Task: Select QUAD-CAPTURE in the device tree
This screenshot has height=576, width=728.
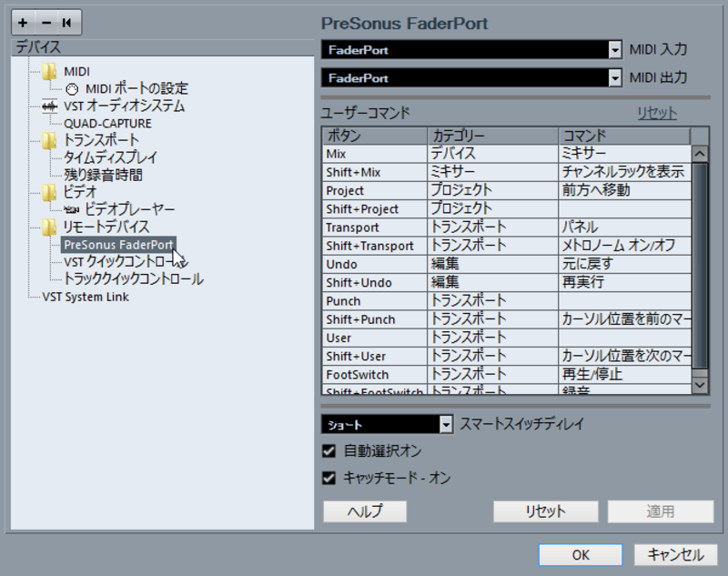Action: tap(107, 124)
